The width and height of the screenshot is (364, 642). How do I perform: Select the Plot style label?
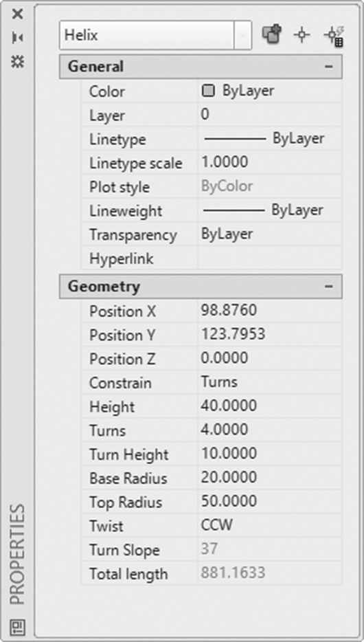[x=120, y=188]
